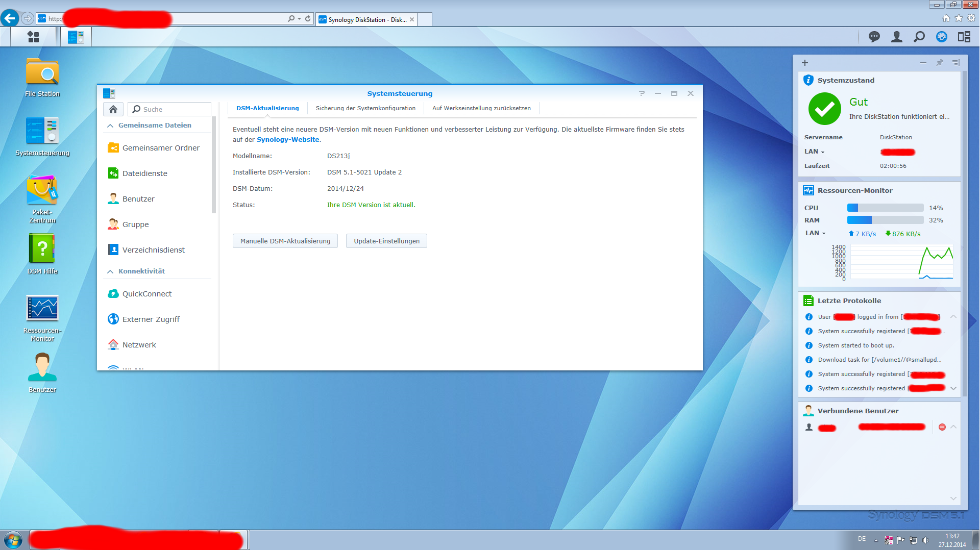Open the user options person icon
The image size is (980, 550).
(896, 37)
